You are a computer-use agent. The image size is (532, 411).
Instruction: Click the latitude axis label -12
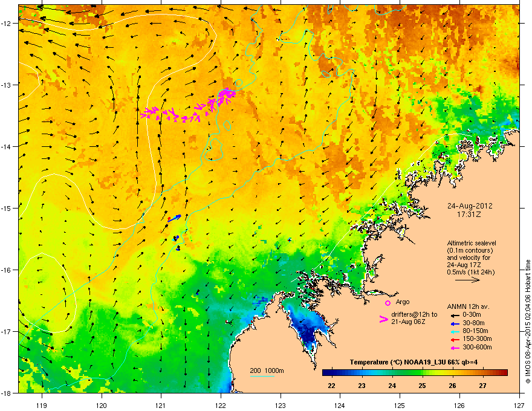7,24
